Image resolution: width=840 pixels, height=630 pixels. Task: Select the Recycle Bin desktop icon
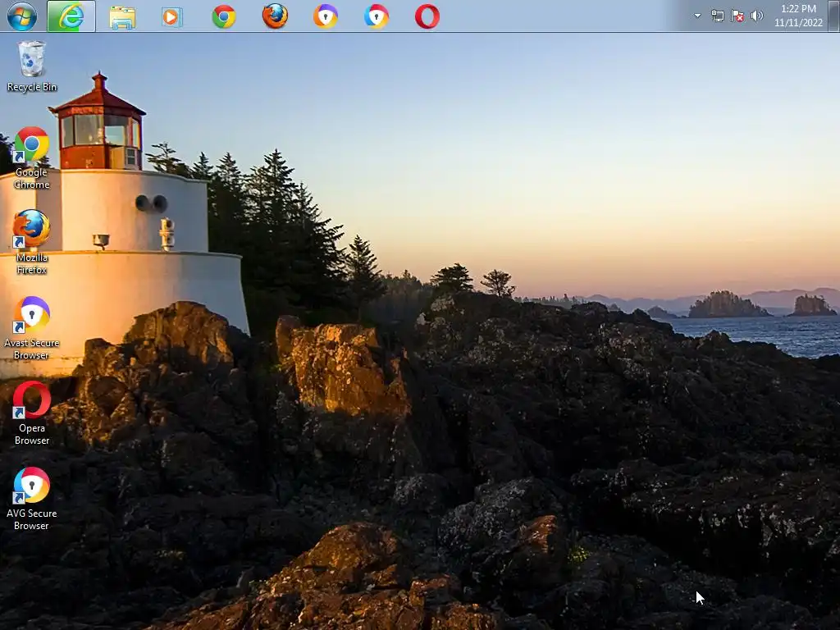[32, 66]
